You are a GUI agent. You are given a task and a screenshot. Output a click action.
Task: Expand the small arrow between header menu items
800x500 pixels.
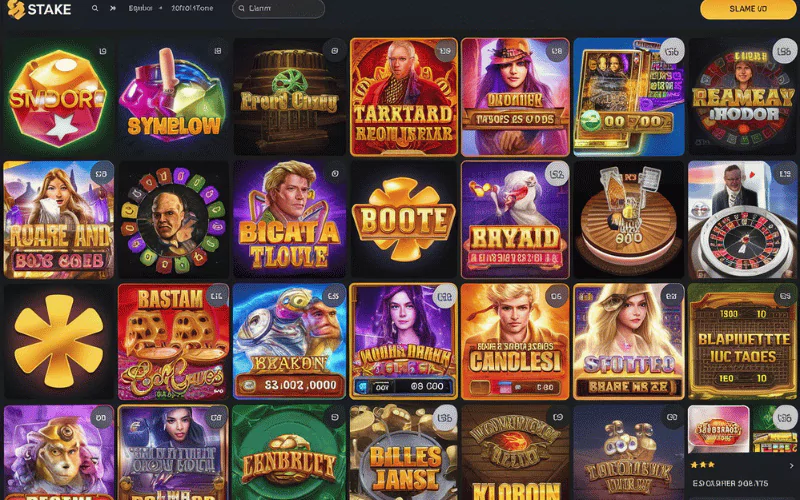click(161, 8)
